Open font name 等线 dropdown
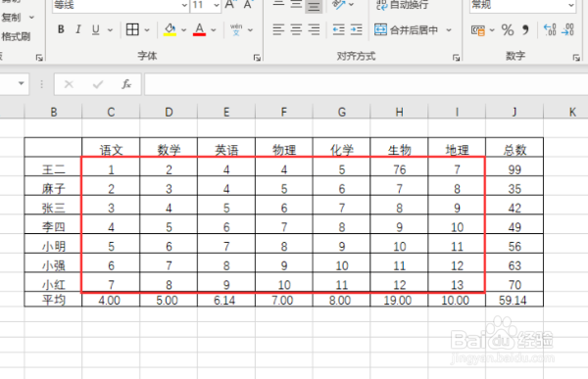588x379 pixels. (x=184, y=5)
